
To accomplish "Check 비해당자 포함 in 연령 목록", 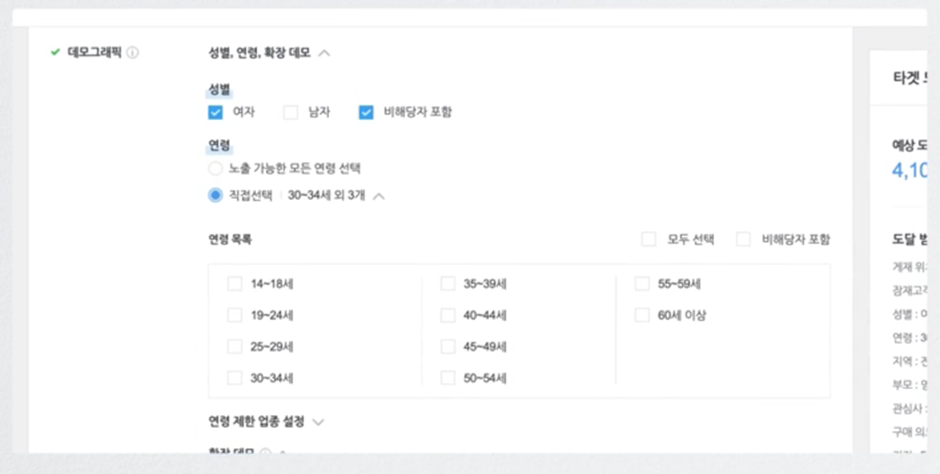I will 743,239.
